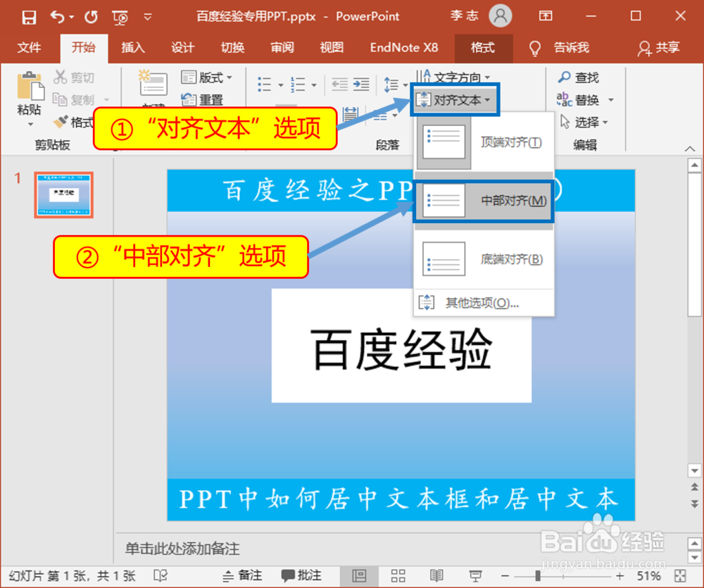This screenshot has width=704, height=588.
Task: Click the increase indent icon
Action: (361, 84)
